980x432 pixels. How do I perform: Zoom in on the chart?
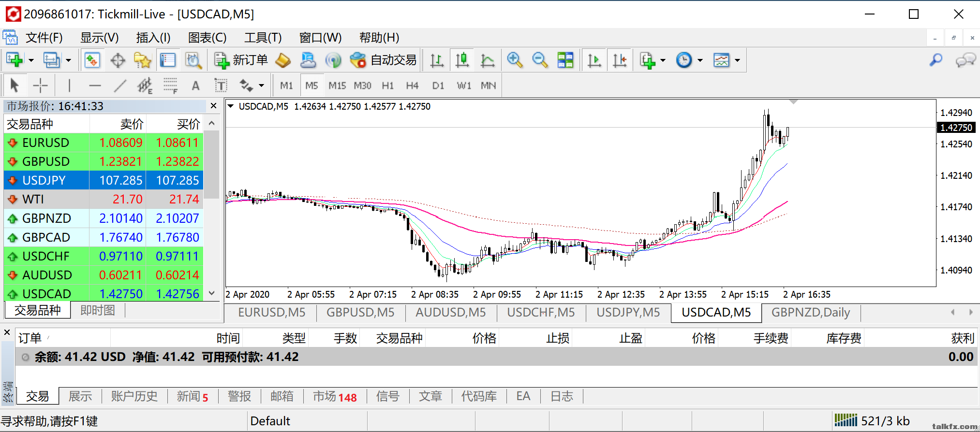[515, 60]
